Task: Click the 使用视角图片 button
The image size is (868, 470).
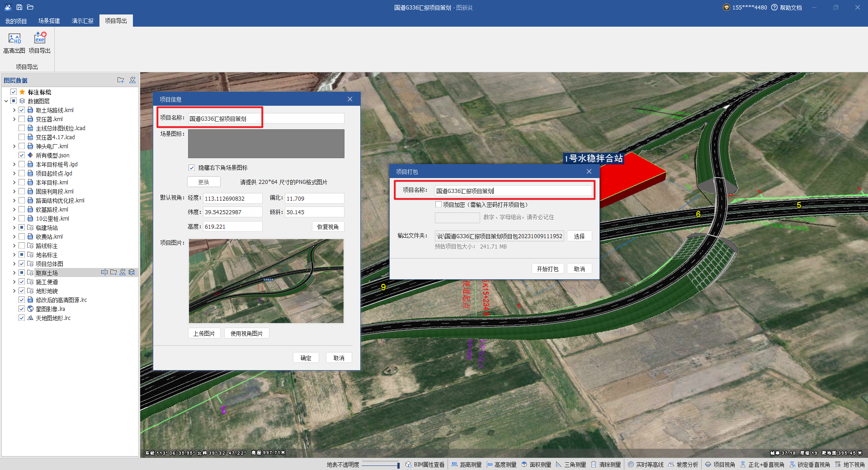Action: coord(246,334)
